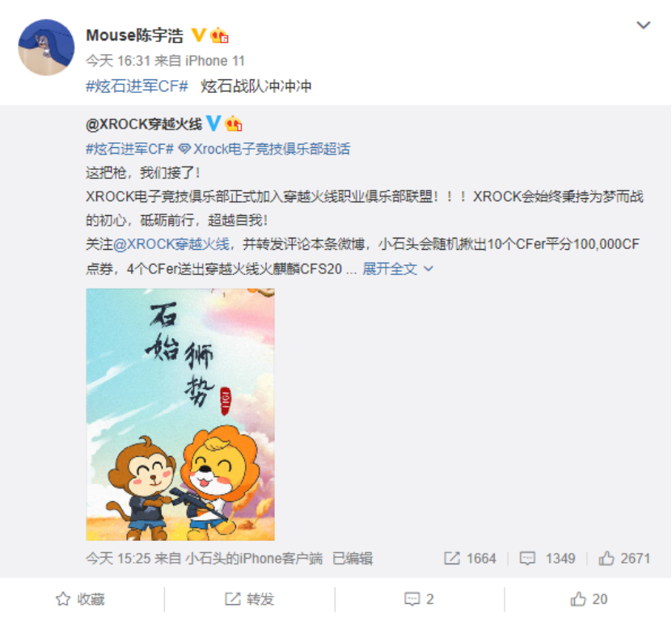Open Mouse陈宇浩 profile avatar
This screenshot has height=621, width=672.
[x=46, y=47]
